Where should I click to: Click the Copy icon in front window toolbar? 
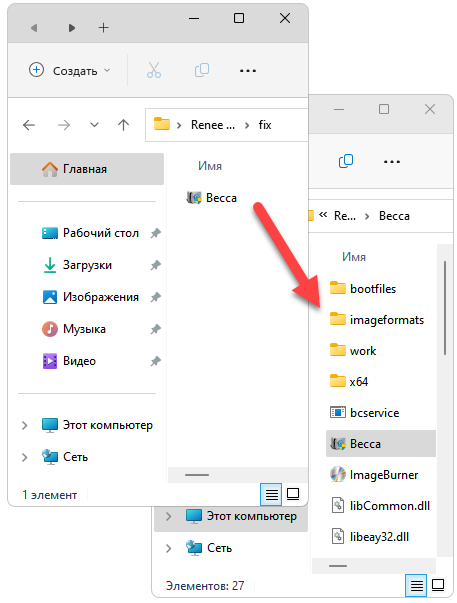click(x=202, y=70)
